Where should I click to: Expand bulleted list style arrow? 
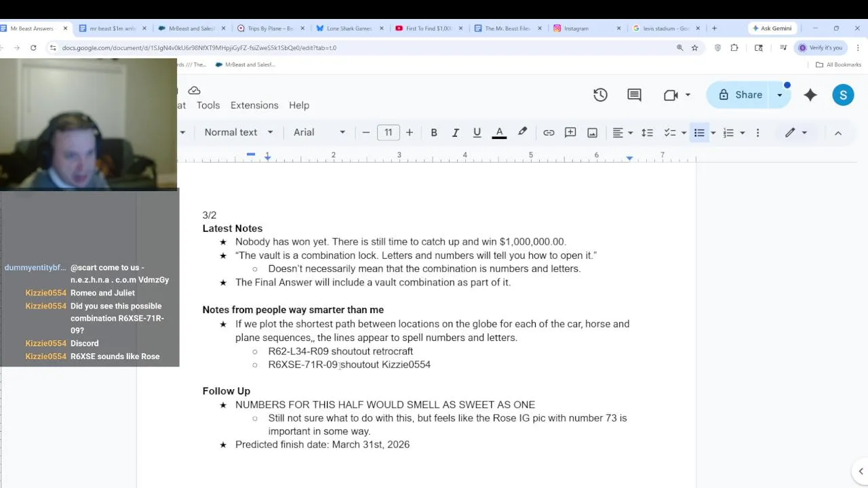(713, 132)
